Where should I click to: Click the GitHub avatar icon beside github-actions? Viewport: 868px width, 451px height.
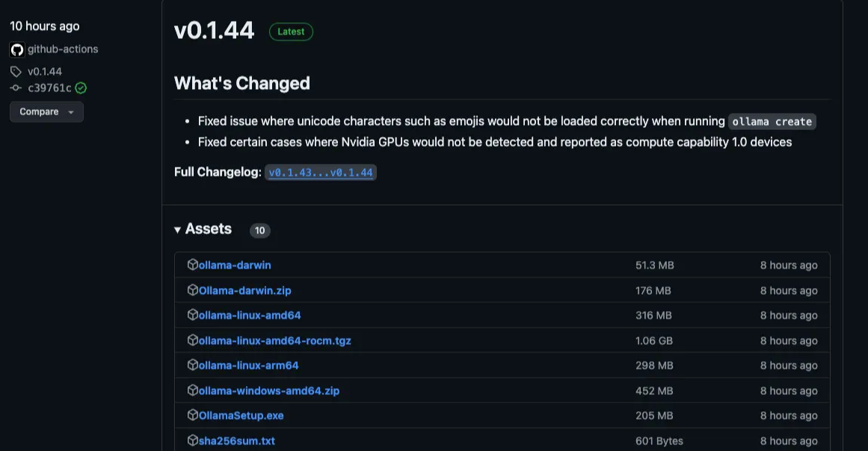tap(17, 50)
